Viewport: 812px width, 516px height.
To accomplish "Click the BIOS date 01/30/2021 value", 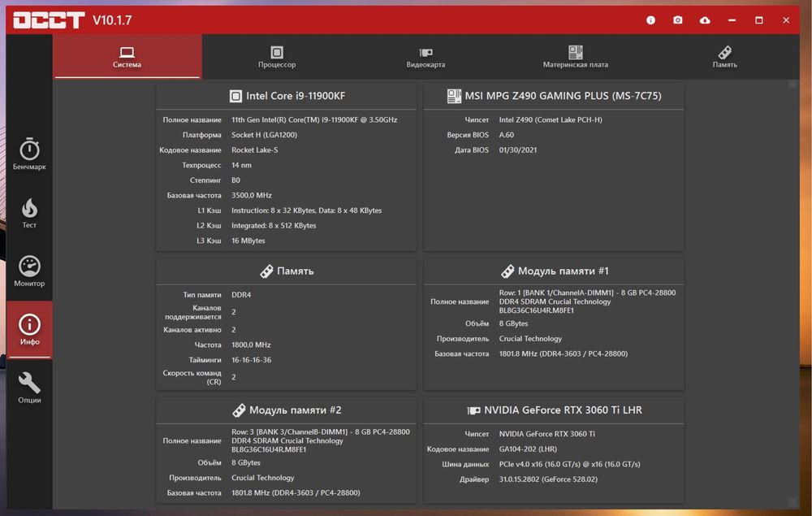I will point(518,150).
